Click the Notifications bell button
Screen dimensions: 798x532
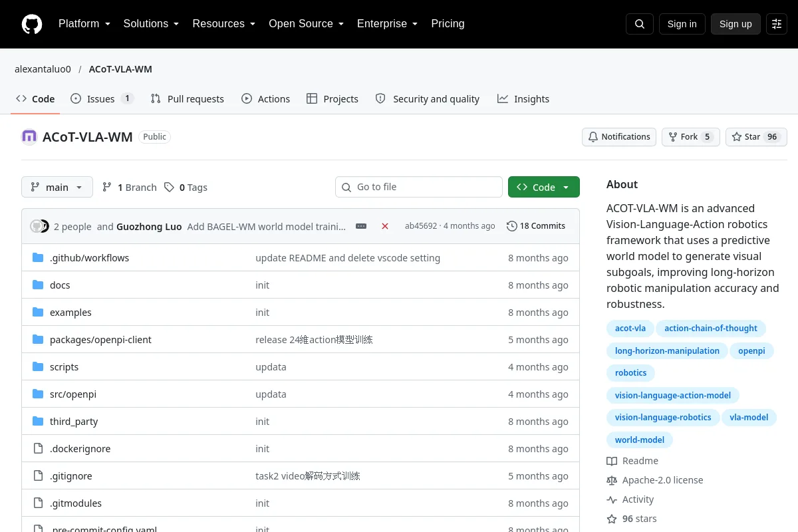pos(619,137)
